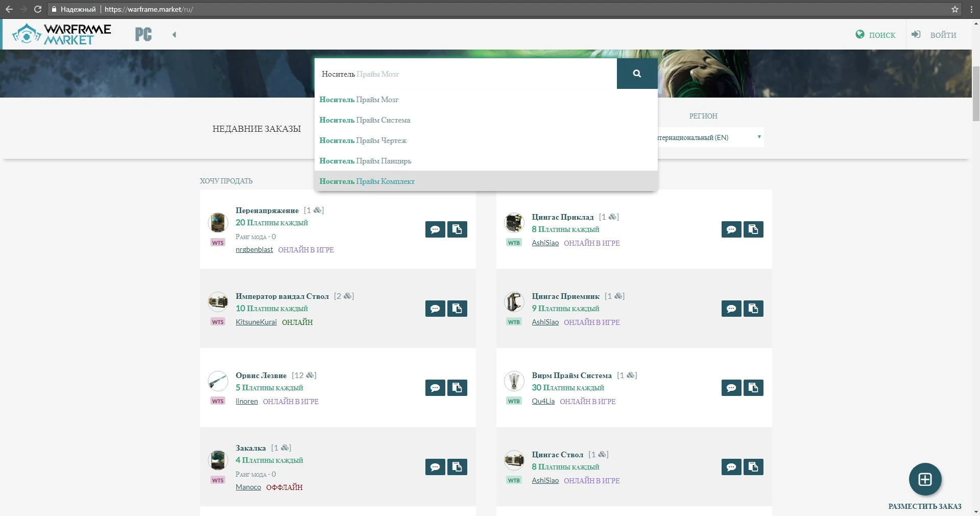This screenshot has width=980, height=516.
Task: Open the Цингас Ствол item title
Action: pyautogui.click(x=557, y=455)
